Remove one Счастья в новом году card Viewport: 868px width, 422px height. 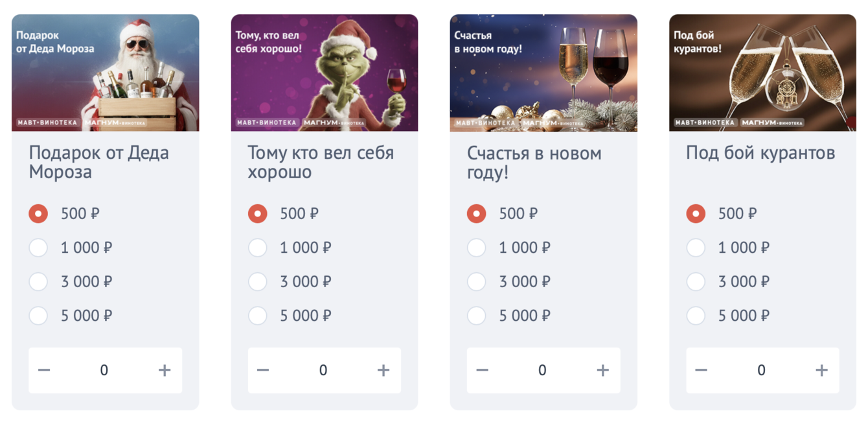(482, 370)
